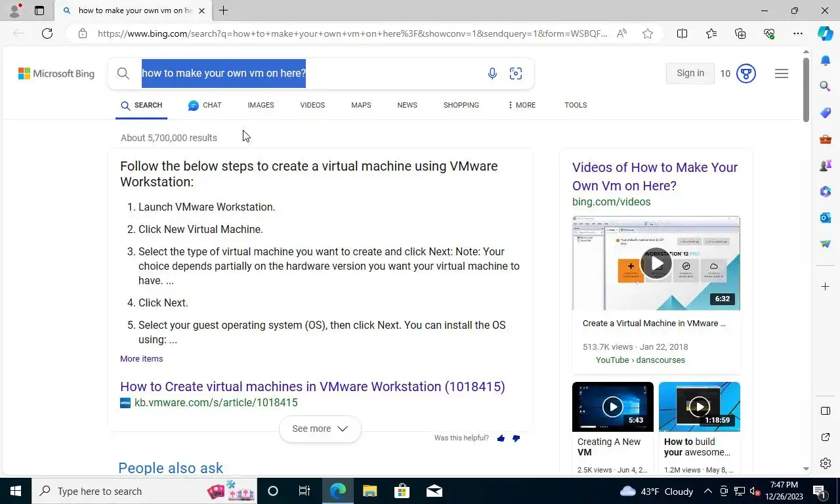The width and height of the screenshot is (840, 504).
Task: Click the Sign in button
Action: (x=690, y=73)
